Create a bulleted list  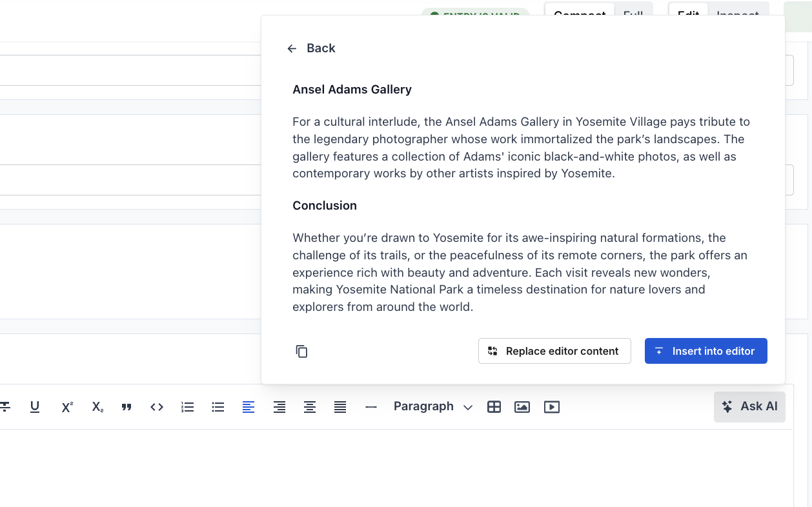(218, 406)
